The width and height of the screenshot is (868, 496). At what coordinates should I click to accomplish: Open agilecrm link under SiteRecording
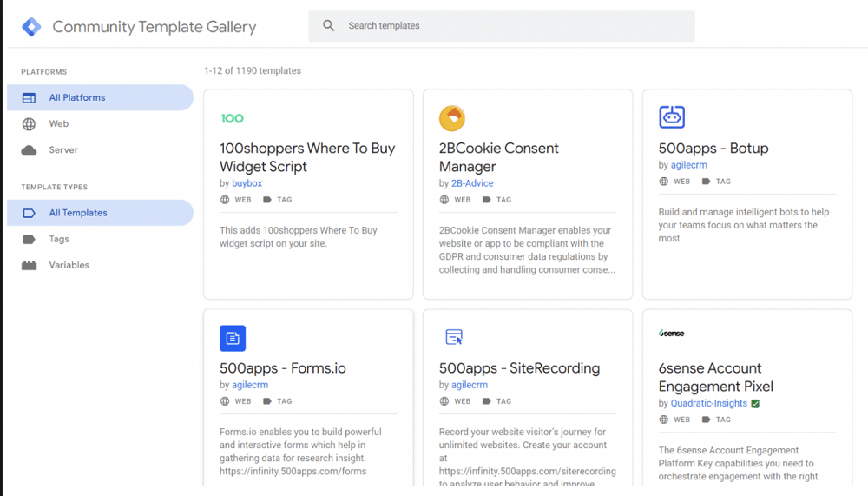click(470, 385)
